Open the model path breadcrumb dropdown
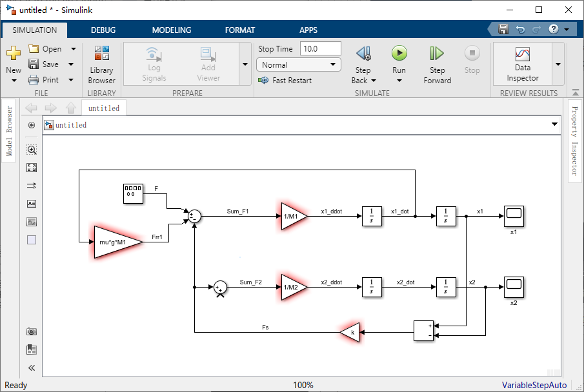This screenshot has height=392, width=584. 554,124
